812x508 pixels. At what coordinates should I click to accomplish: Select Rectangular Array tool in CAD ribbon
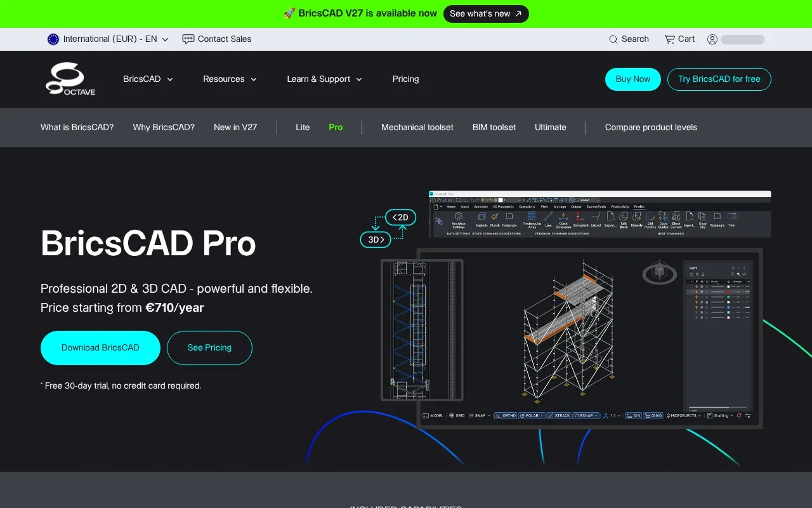coord(532,220)
